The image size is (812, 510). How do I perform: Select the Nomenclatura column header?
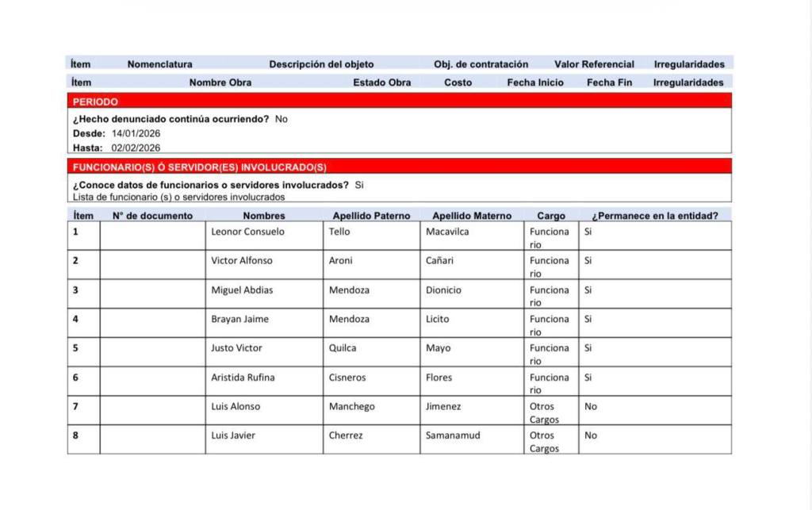(x=159, y=64)
